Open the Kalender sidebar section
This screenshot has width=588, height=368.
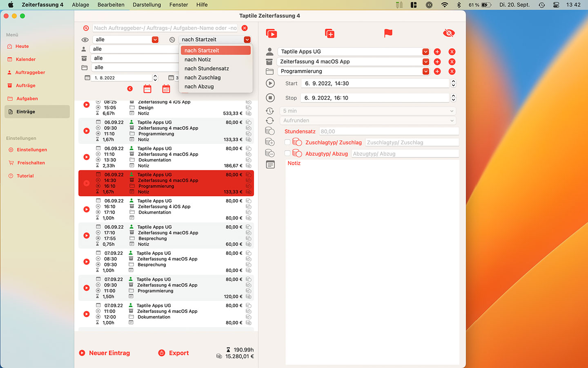(x=25, y=60)
